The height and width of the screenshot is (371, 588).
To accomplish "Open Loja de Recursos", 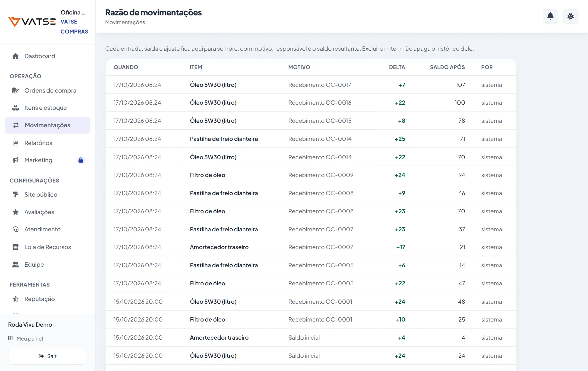I will point(48,247).
